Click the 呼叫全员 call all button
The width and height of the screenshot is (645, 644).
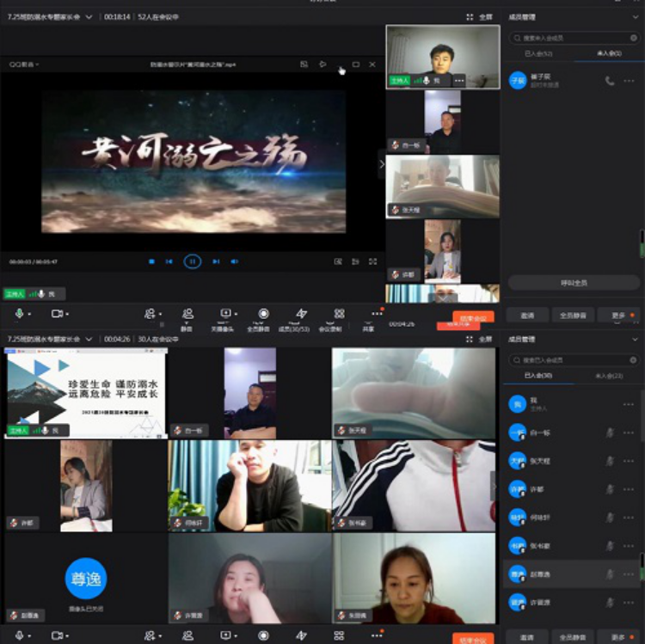[574, 283]
